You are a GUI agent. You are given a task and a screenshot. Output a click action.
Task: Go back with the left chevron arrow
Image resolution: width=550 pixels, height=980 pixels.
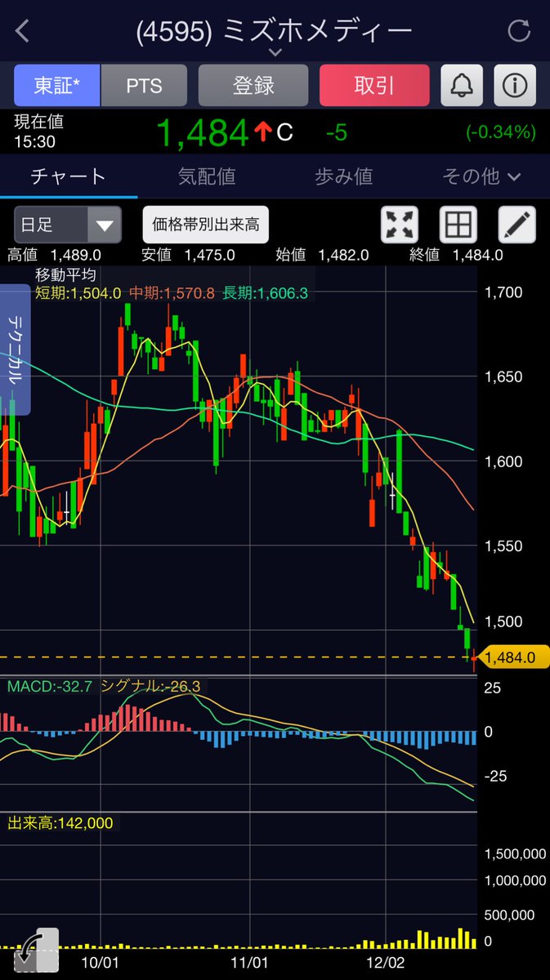(x=23, y=32)
